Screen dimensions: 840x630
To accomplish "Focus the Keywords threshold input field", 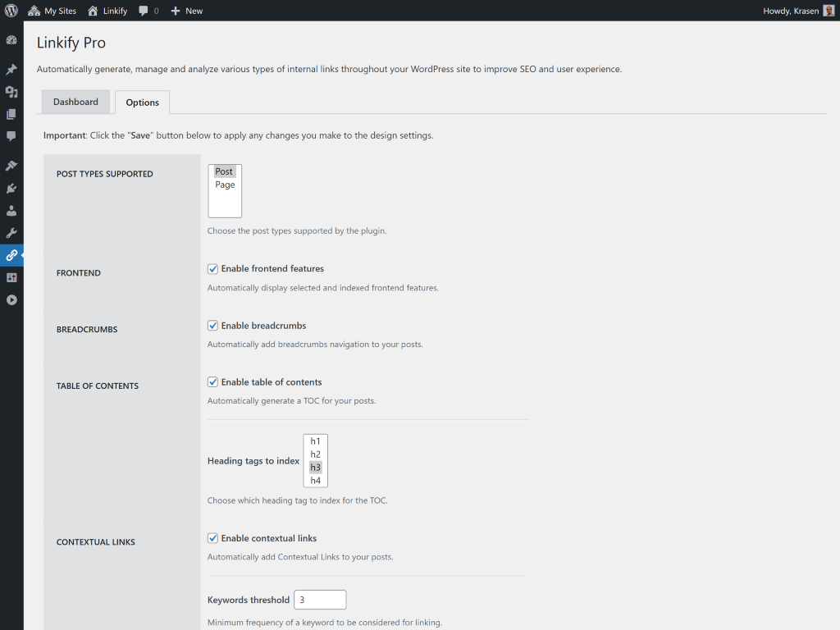I will 320,600.
